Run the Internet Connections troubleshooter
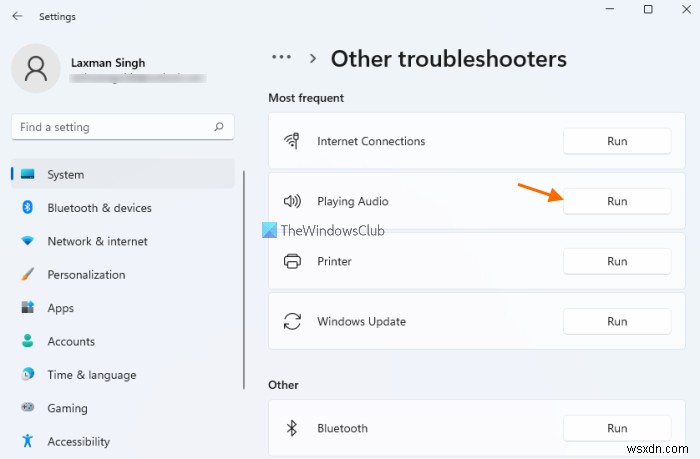Image resolution: width=700 pixels, height=459 pixels. [616, 141]
